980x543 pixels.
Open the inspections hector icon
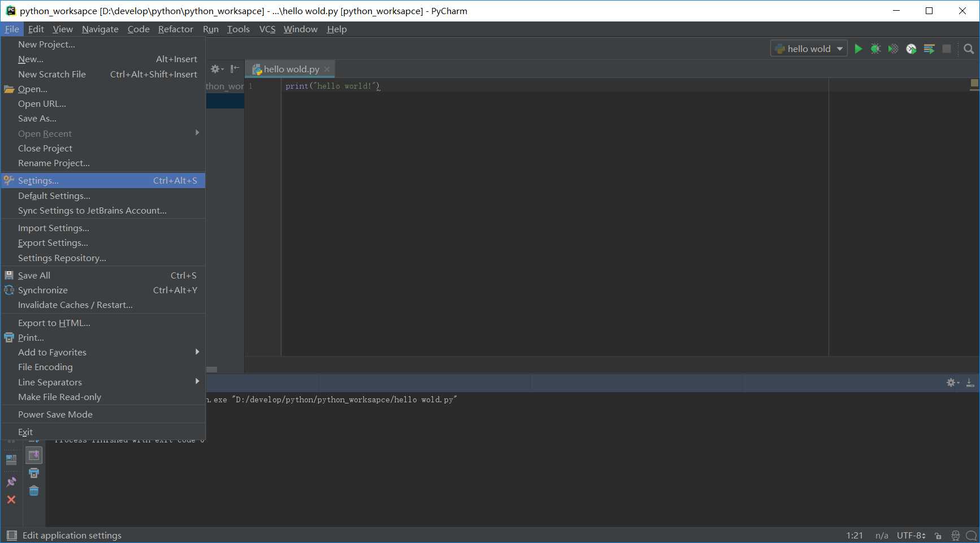pos(955,536)
